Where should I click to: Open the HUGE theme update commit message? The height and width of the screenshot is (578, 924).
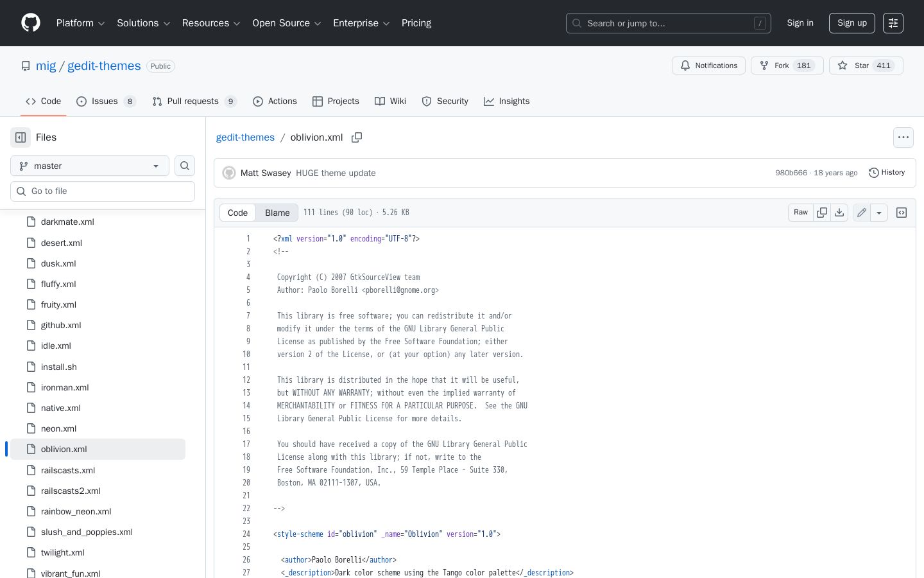336,173
